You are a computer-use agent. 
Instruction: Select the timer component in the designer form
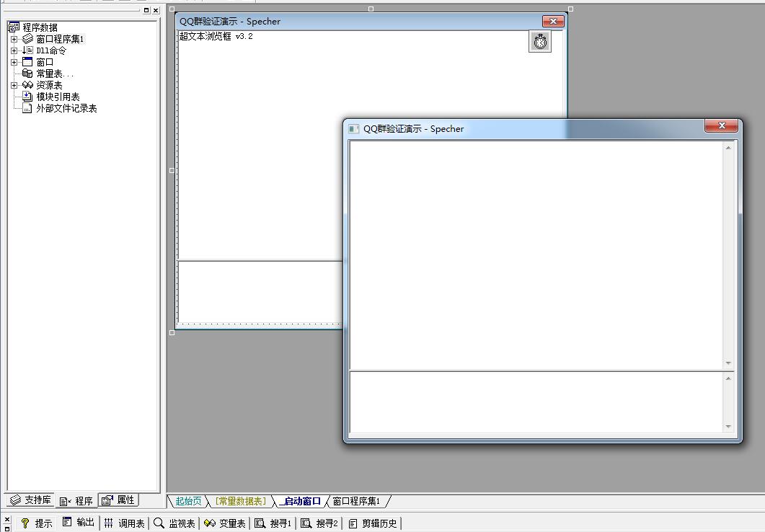[540, 41]
